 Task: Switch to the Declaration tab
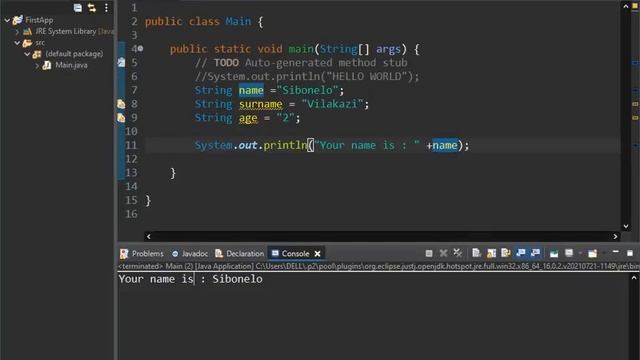pos(240,253)
